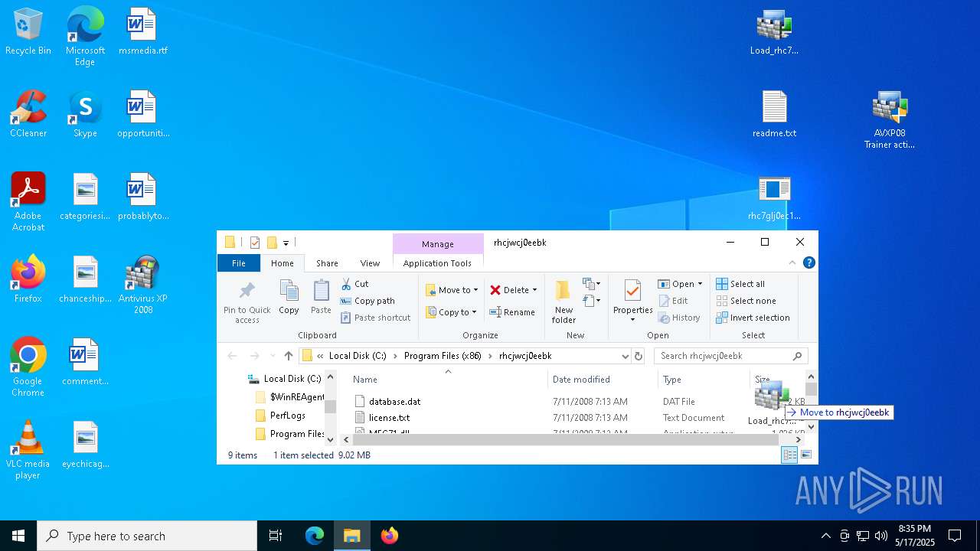Click Select all in Select group
Image resolution: width=980 pixels, height=551 pixels.
click(740, 284)
